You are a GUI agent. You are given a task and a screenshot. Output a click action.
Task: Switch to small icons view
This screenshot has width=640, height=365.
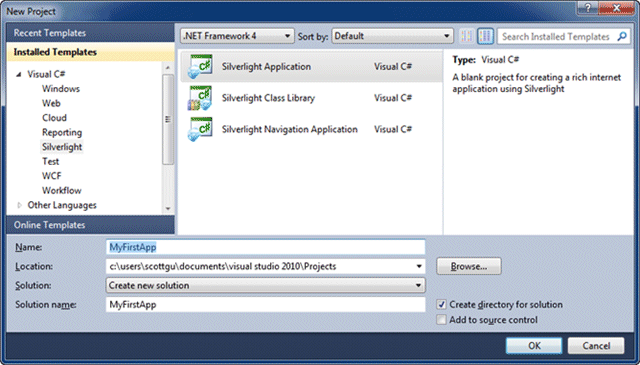[x=467, y=36]
